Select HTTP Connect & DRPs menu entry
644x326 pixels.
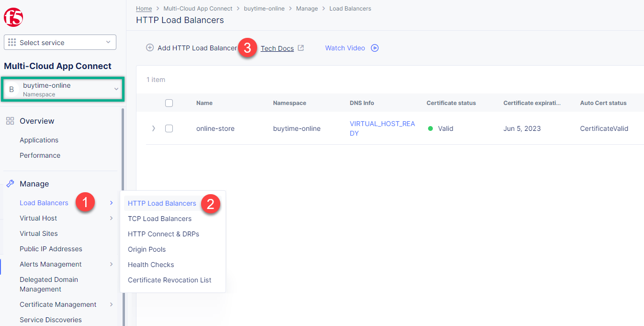point(163,234)
